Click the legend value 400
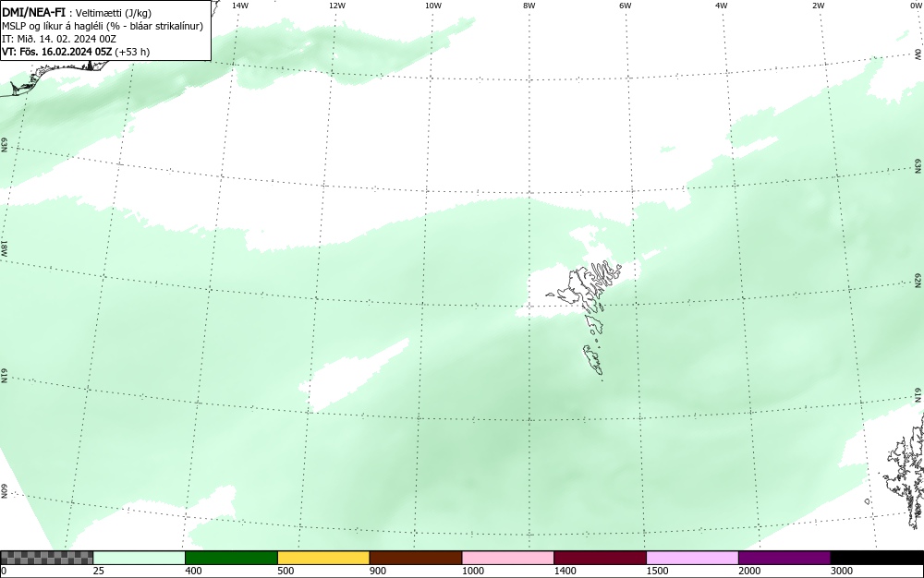 (193, 571)
